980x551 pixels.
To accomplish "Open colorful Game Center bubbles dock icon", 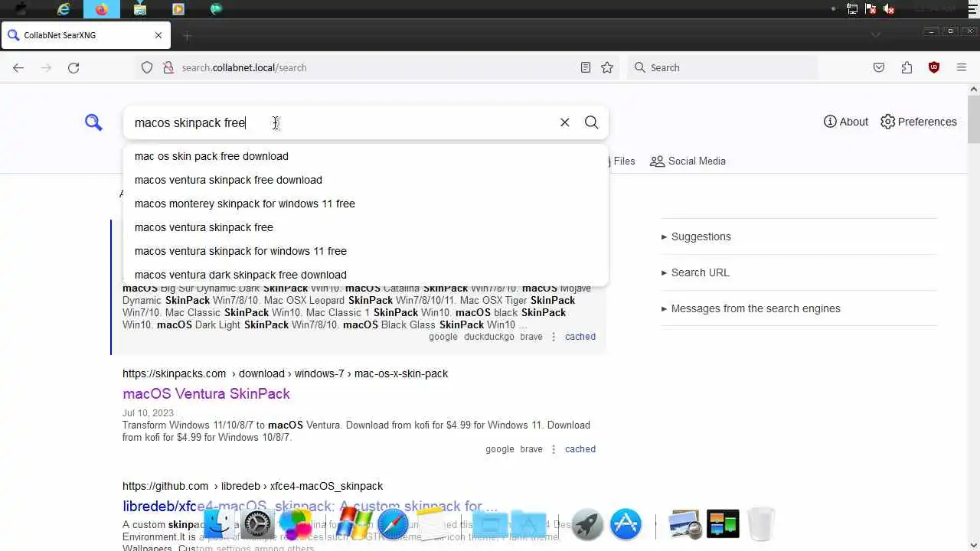I will (296, 524).
